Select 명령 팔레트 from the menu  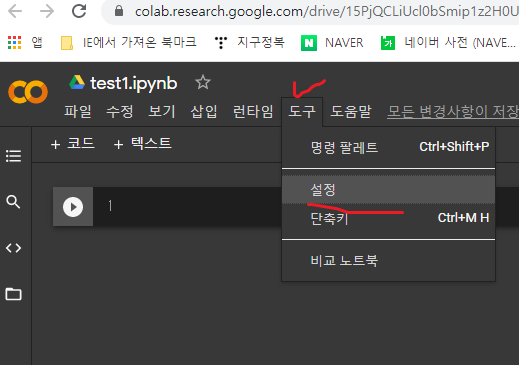(x=388, y=147)
